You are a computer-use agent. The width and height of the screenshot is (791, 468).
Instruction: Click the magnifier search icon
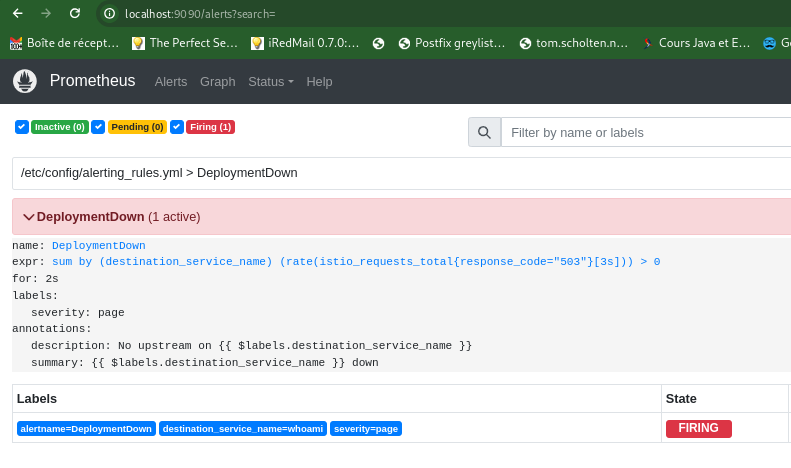coord(484,132)
